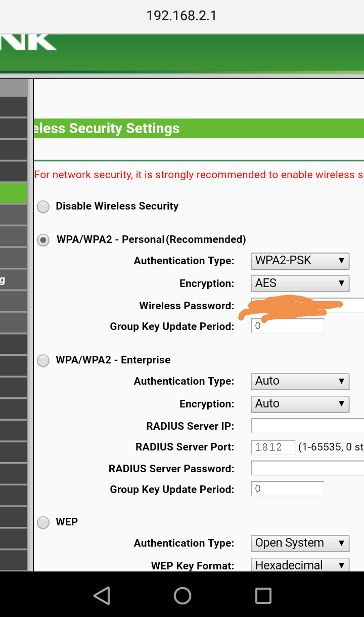
Task: Choose WPA/WPA2 - Enterprise radio option
Action: tap(43, 360)
